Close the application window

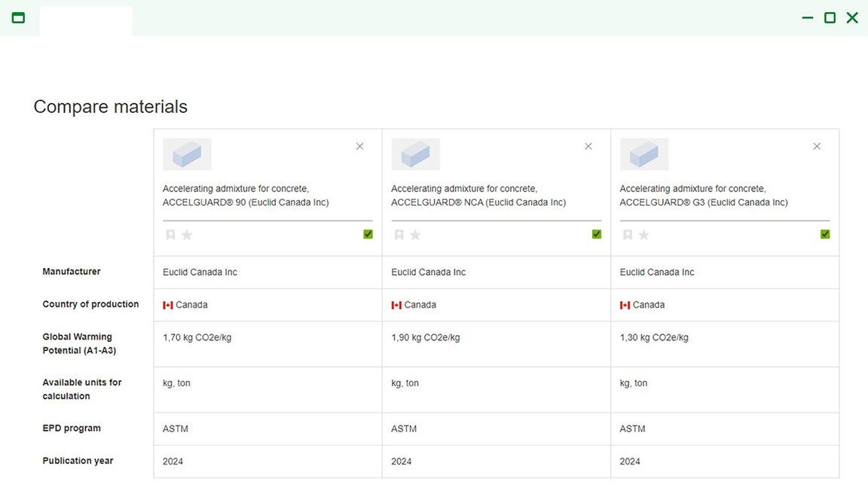click(852, 18)
